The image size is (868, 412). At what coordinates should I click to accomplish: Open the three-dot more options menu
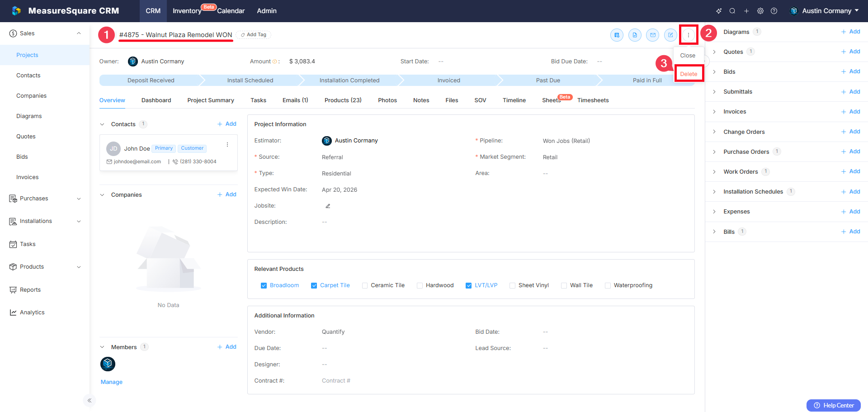click(689, 35)
